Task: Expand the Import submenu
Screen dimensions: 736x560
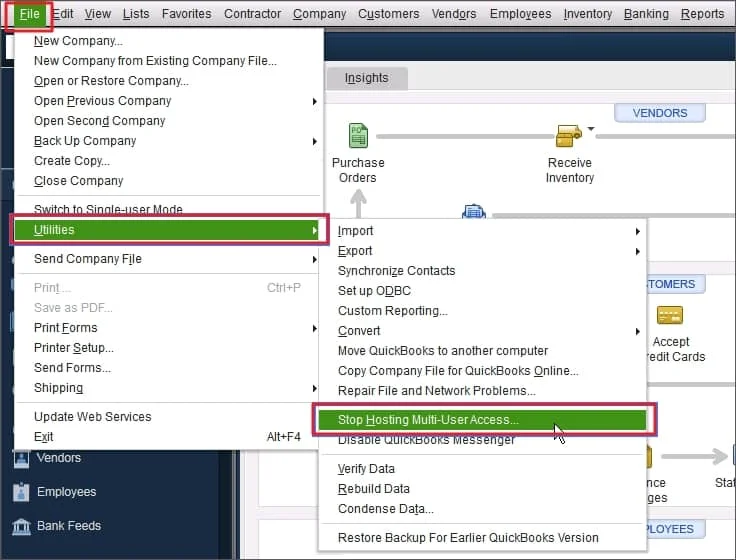Action: 637,231
